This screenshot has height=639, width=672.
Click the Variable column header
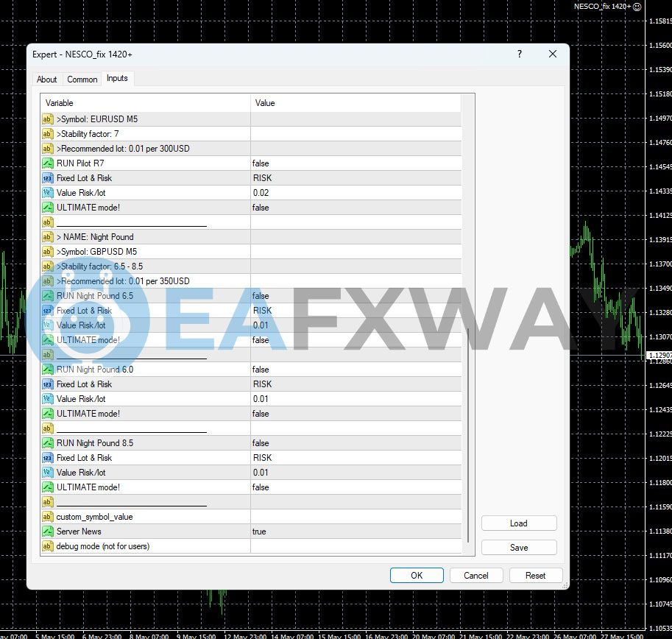(146, 103)
